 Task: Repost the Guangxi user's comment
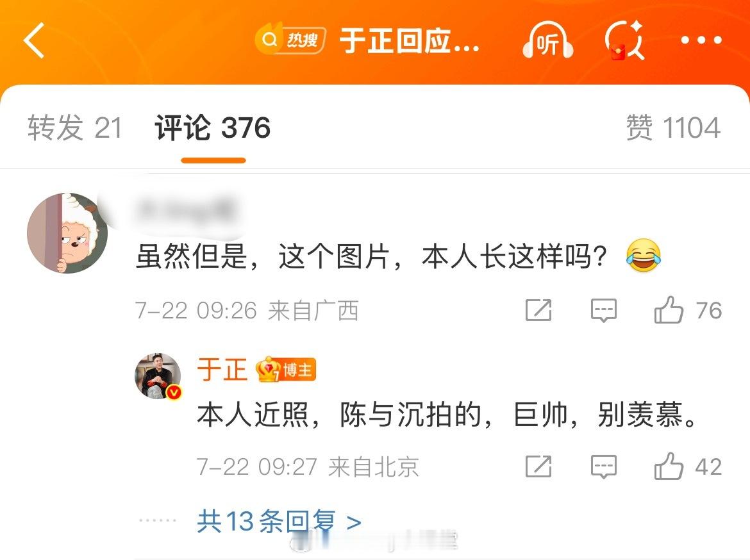(x=538, y=310)
